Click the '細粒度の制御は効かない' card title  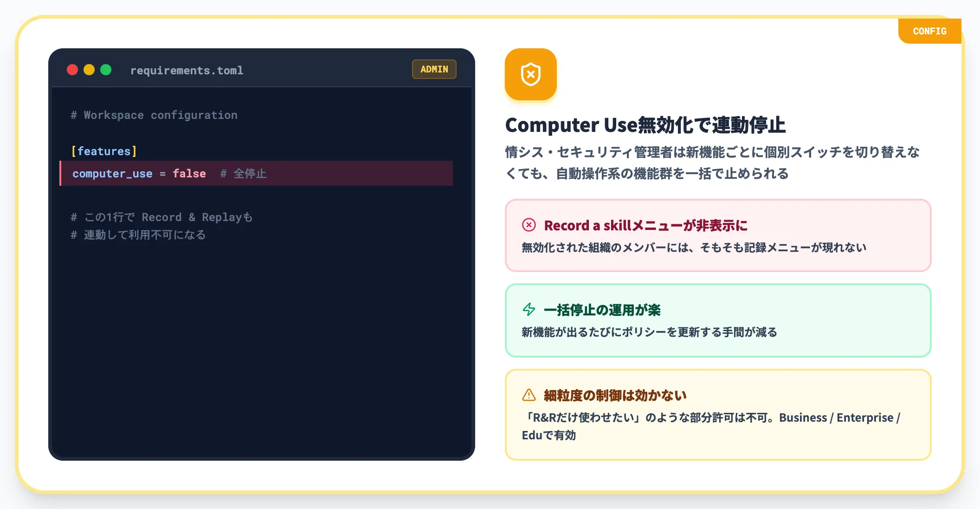point(615,395)
